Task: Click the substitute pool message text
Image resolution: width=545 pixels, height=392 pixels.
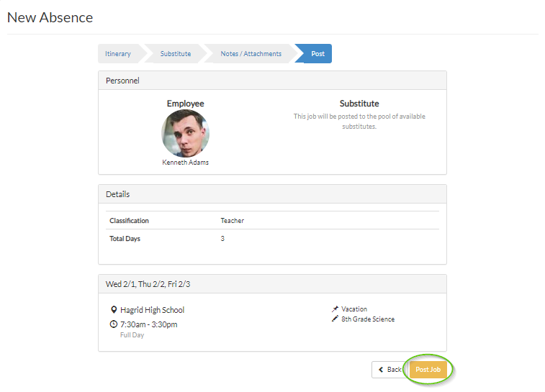Action: click(359, 121)
